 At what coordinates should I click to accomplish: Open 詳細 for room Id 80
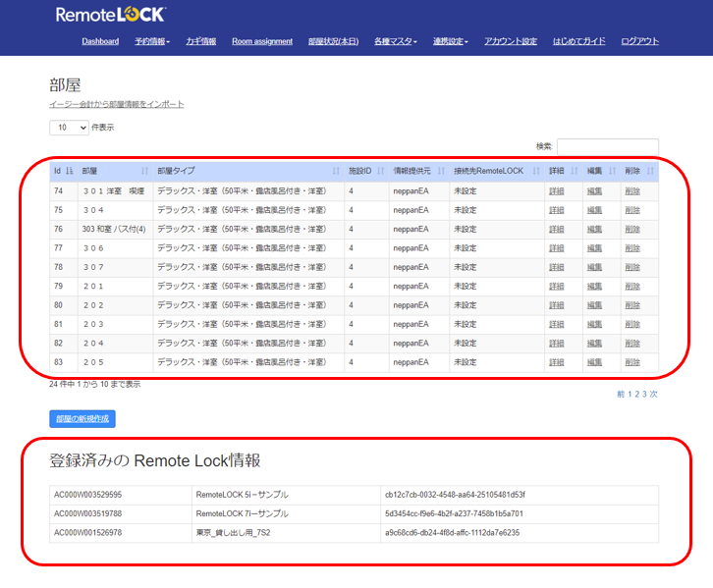pyautogui.click(x=557, y=305)
